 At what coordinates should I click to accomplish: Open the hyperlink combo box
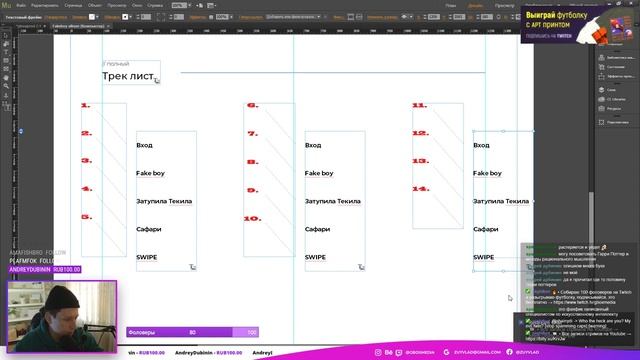pos(293,17)
